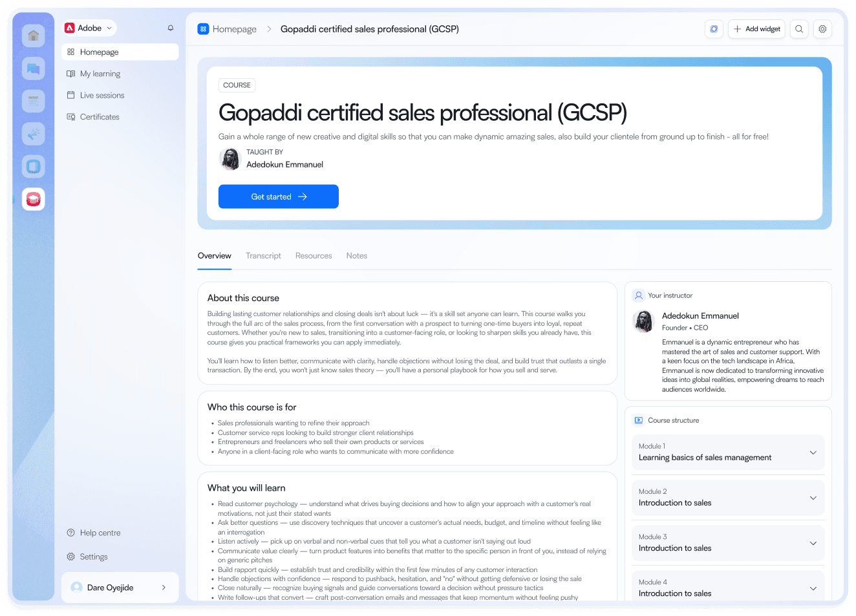The image size is (856, 616).
Task: Open the chat bubbles app icon
Action: click(x=34, y=68)
